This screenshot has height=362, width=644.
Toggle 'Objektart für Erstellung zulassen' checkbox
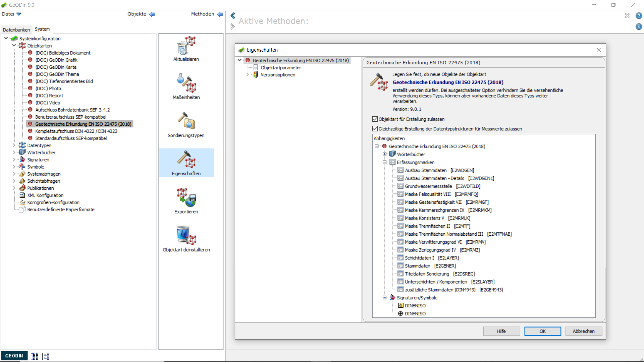tap(375, 119)
